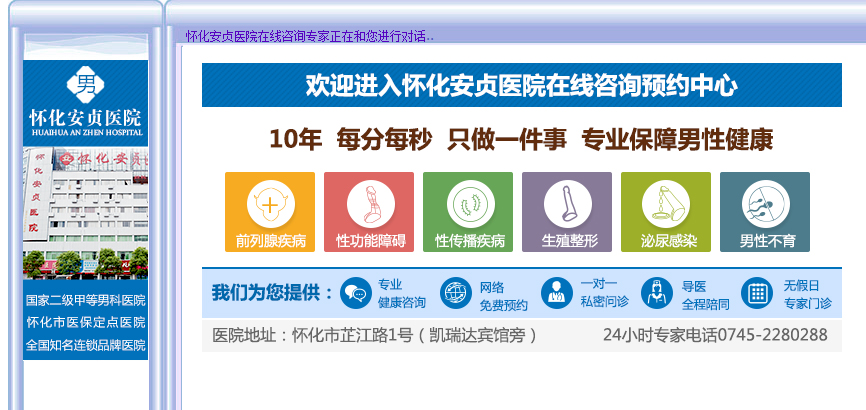Click the calendar icon beside 无假日专家门诊
Screen dimensions: 866x410
pos(757,293)
